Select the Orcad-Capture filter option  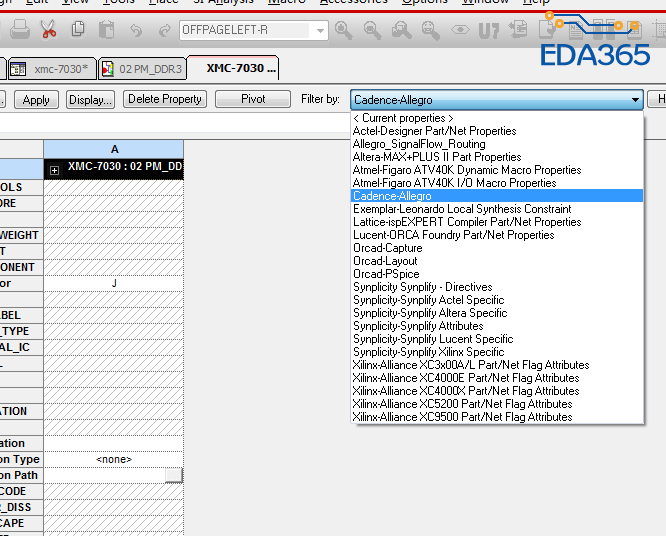point(497,248)
